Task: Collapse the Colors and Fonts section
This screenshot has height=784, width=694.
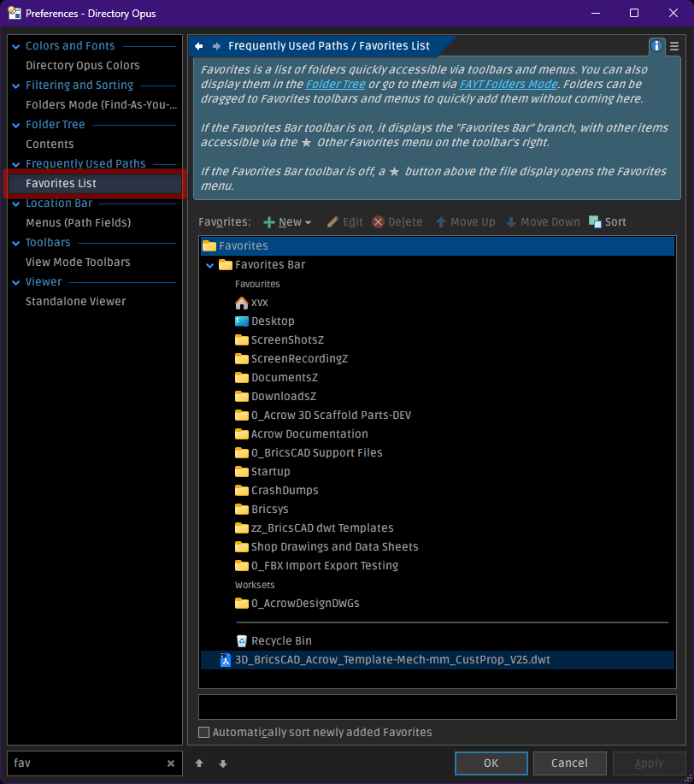Action: (16, 46)
